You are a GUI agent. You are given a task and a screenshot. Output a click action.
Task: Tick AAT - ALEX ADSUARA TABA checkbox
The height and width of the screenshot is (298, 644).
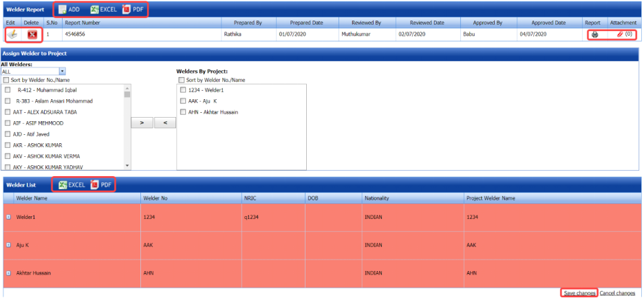point(8,111)
